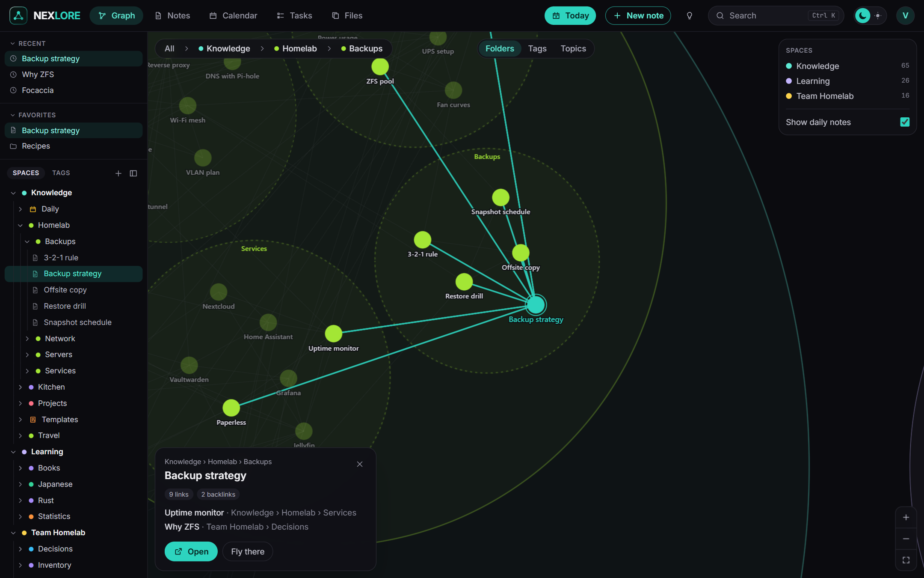Close the Backup strategy info card
The width and height of the screenshot is (924, 578).
[360, 464]
